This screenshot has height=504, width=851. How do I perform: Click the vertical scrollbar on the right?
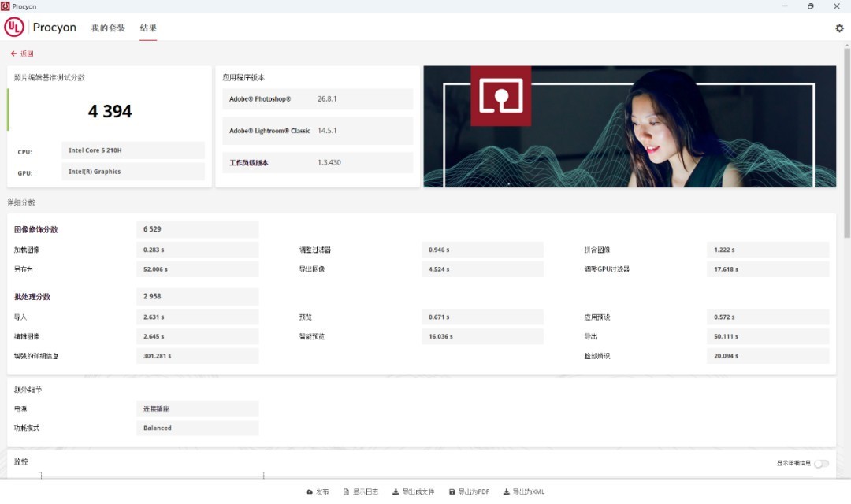[847, 157]
